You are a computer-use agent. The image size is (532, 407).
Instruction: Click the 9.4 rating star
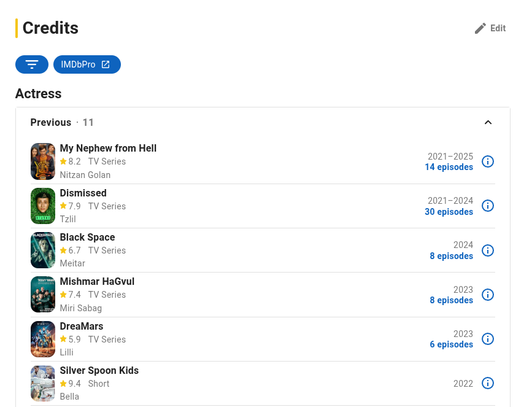coord(63,384)
